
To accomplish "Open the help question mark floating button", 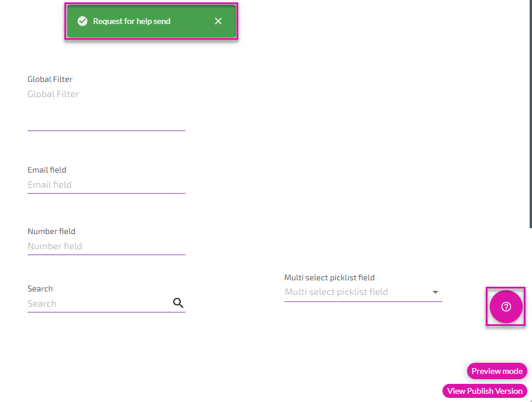I will (506, 307).
